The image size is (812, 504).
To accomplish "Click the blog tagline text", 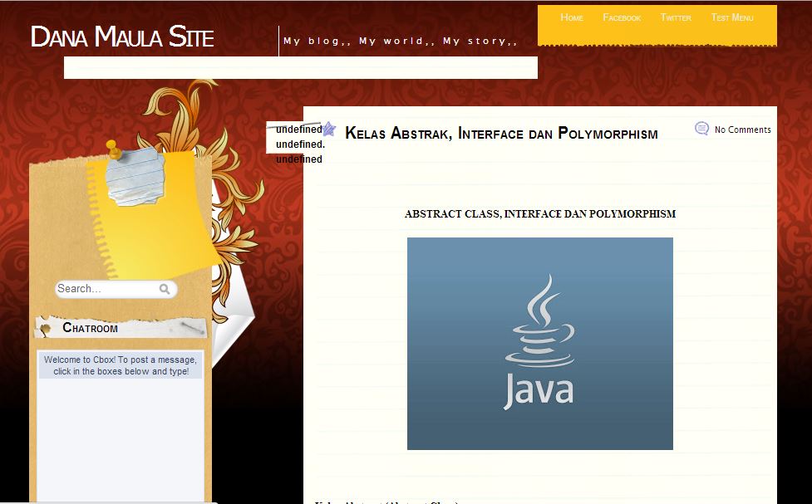I will click(x=401, y=41).
